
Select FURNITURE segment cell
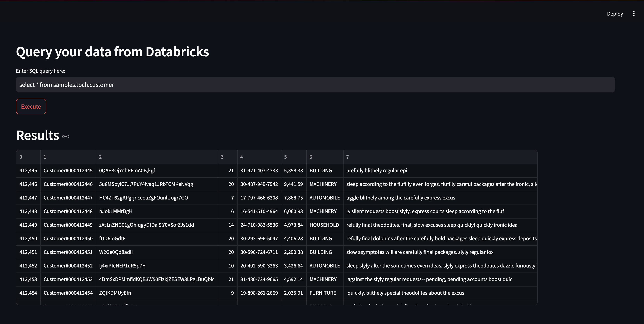[325, 293]
